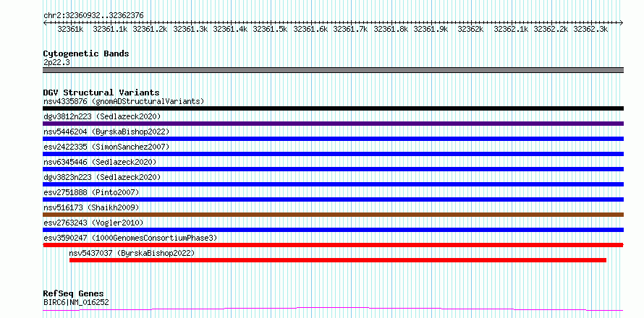The height and width of the screenshot is (318, 644).
Task: Click the blue esv2763243 variant bar
Action: pyautogui.click(x=333, y=230)
